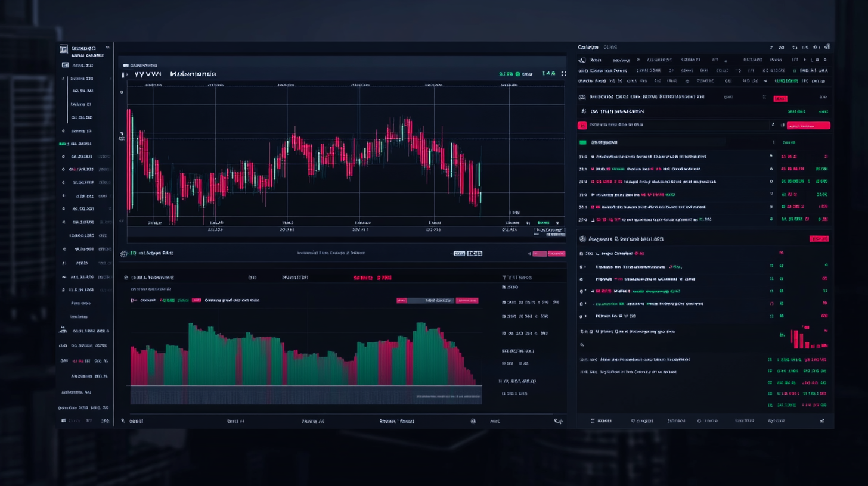This screenshot has width=868, height=486.
Task: Click the globe icon below the candlestick chart
Action: (123, 253)
